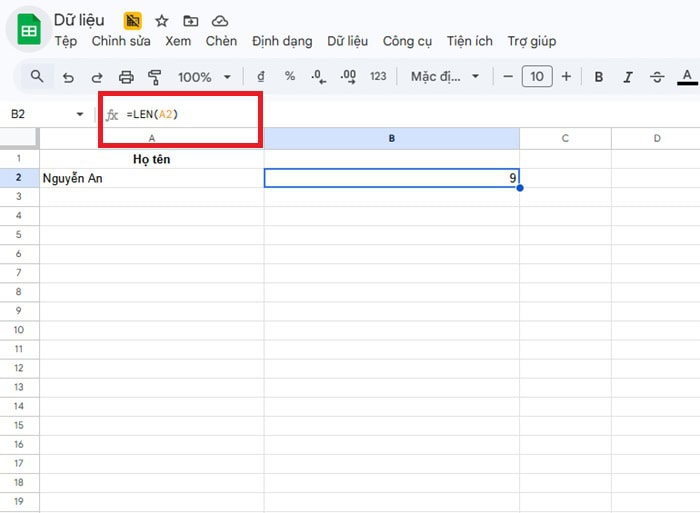The width and height of the screenshot is (700, 513).
Task: Increase font size with plus button
Action: [x=566, y=77]
